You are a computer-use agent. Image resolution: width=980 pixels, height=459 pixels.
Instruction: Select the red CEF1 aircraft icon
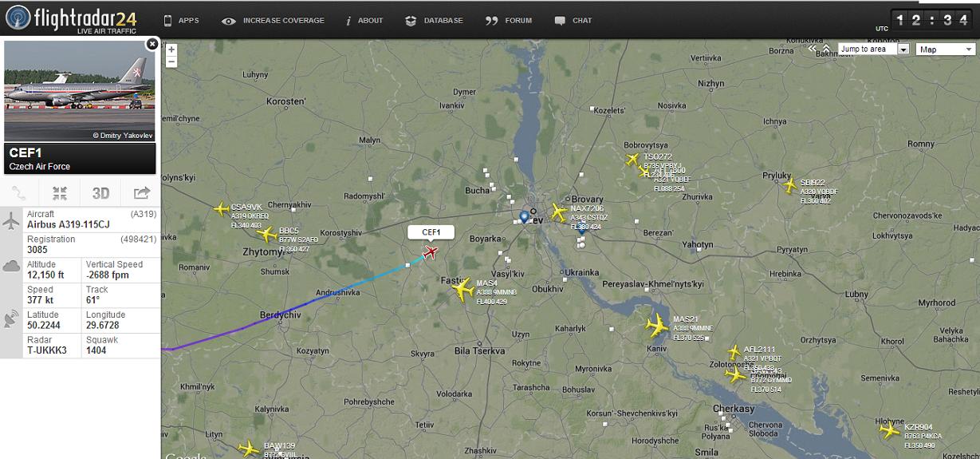[431, 253]
